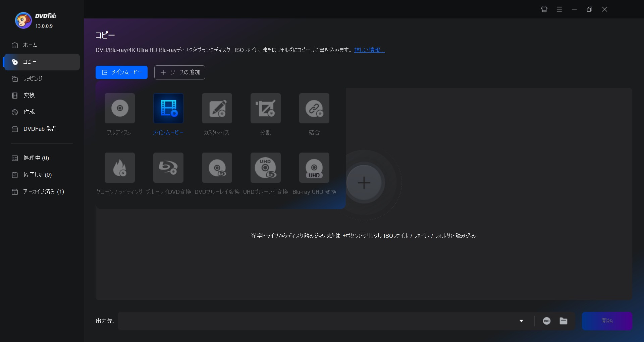Select the クローン/ライティング flame icon

click(120, 168)
